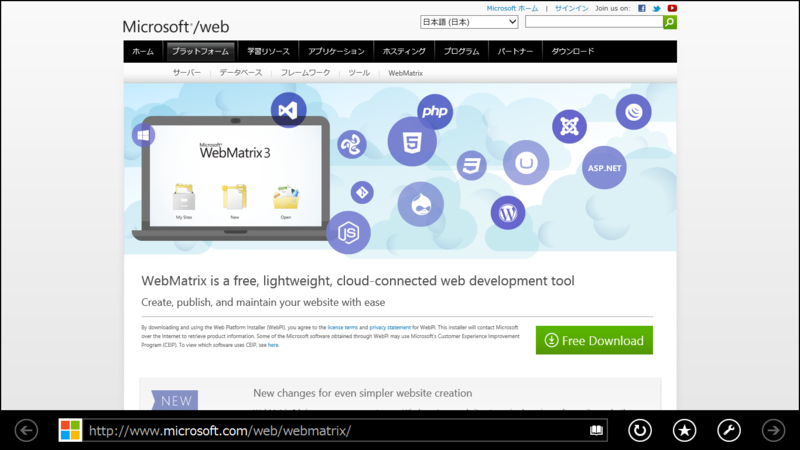Click the HTML5 shield bubble icon
The height and width of the screenshot is (450, 800).
pyautogui.click(x=412, y=142)
